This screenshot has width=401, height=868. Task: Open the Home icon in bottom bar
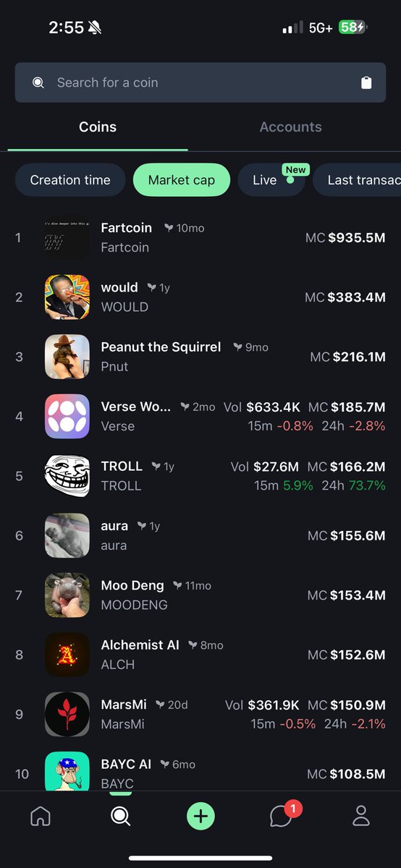41,817
